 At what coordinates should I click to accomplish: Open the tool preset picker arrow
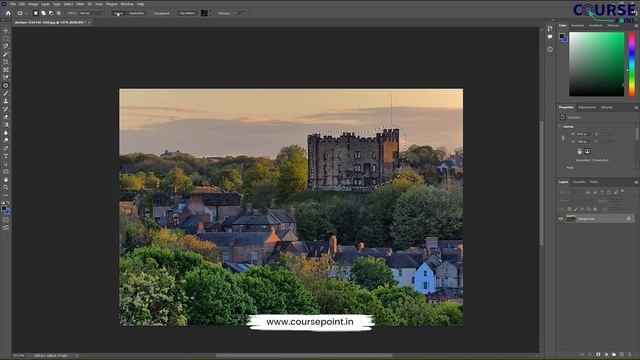coord(26,13)
